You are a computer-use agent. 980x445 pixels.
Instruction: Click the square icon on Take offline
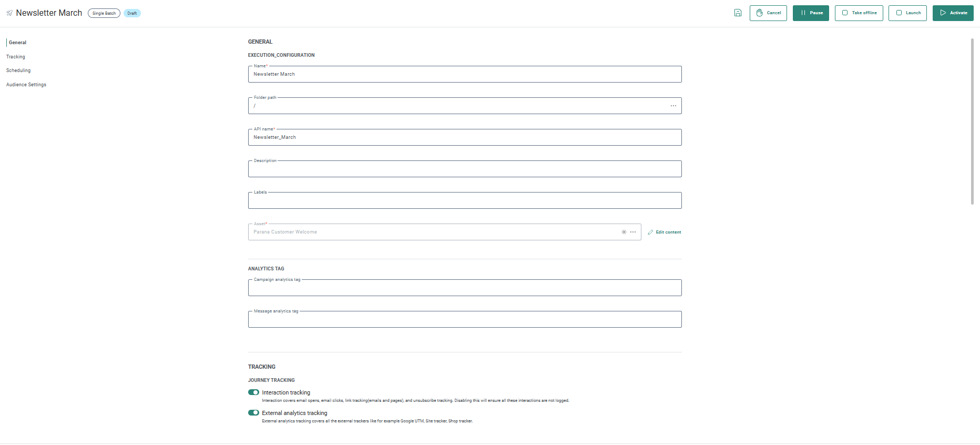pos(845,13)
